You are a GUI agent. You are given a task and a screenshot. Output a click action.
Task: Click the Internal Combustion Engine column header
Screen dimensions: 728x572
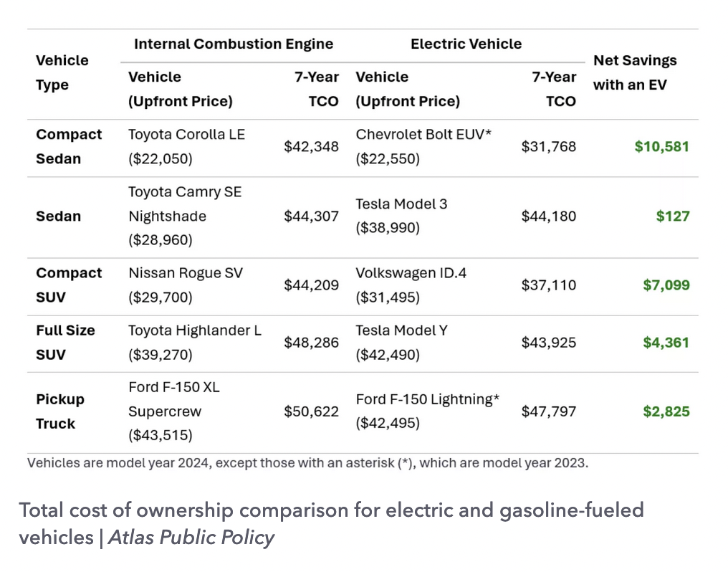(x=234, y=44)
